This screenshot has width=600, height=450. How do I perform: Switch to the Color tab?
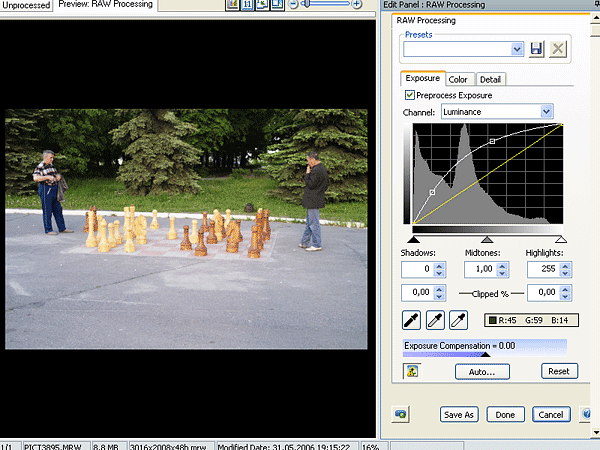click(458, 79)
